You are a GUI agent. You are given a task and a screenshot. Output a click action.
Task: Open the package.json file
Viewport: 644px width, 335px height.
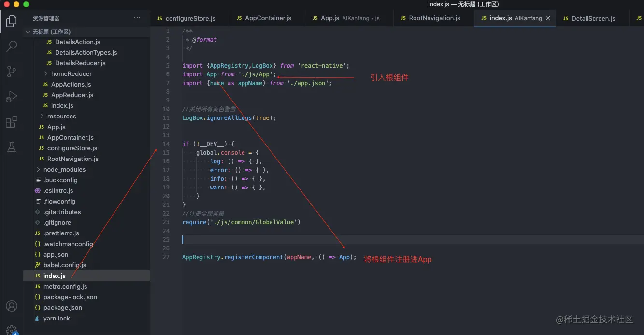[x=87, y=307]
